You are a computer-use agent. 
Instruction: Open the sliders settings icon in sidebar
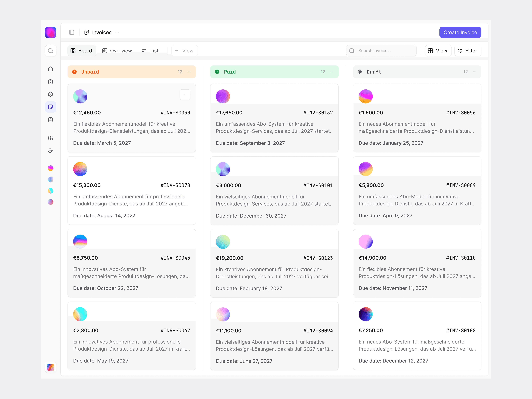coord(51,138)
